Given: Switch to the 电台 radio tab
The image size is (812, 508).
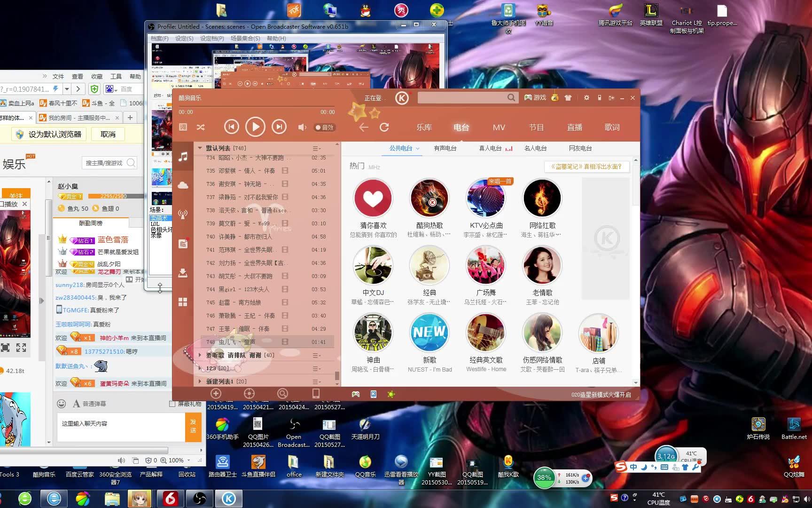Looking at the screenshot, I should [x=461, y=127].
